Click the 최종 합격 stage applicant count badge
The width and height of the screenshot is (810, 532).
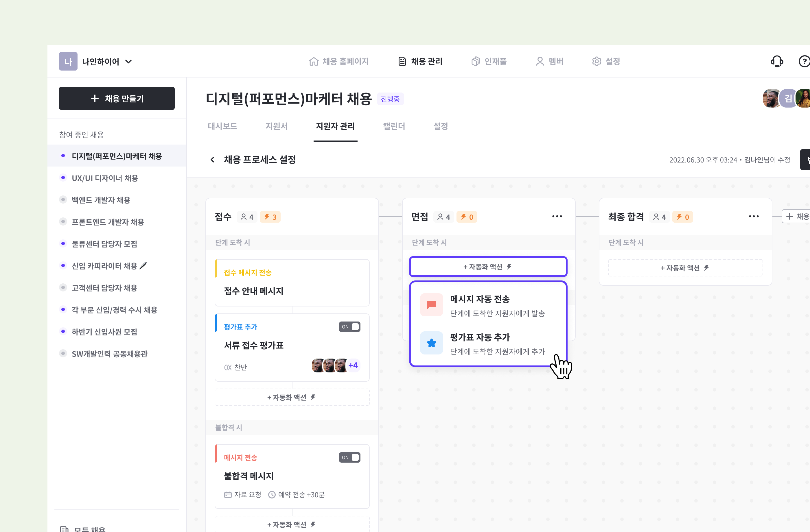(660, 217)
